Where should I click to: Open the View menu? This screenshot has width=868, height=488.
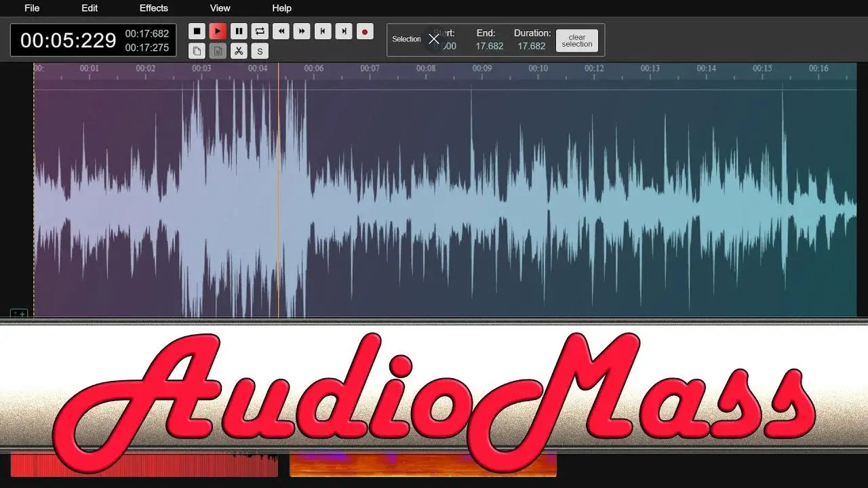220,8
